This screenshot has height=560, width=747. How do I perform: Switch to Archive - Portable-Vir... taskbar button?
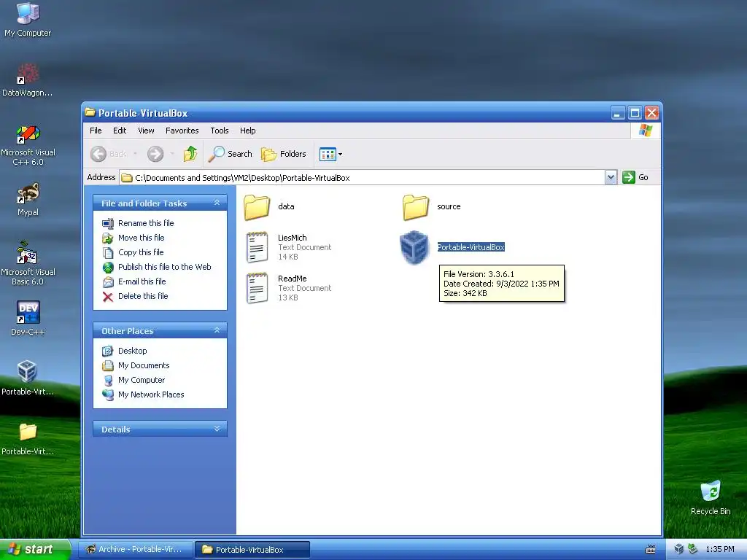tap(135, 550)
